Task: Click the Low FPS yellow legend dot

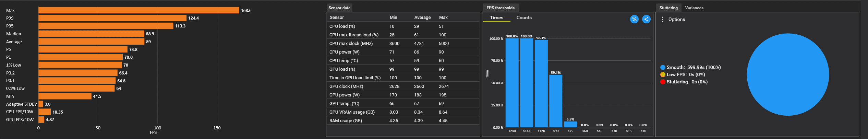Action: click(663, 74)
